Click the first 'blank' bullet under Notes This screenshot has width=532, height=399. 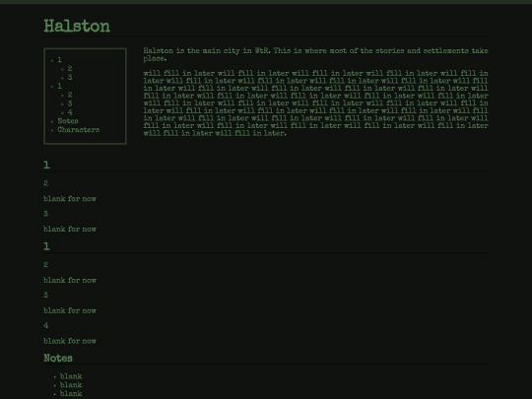71,376
